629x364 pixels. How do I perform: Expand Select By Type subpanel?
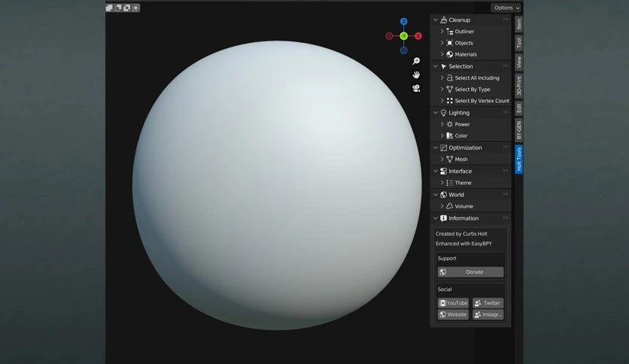pyautogui.click(x=442, y=89)
